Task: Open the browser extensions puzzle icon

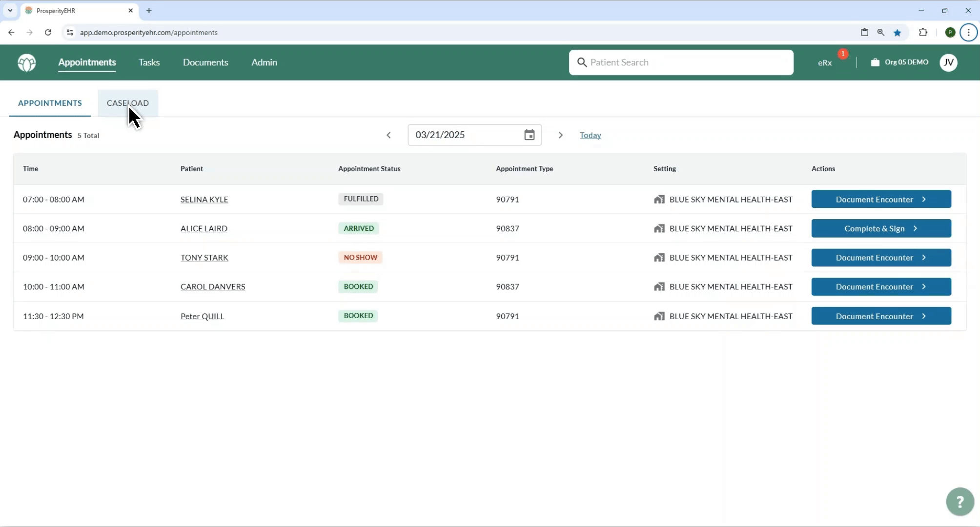Action: [x=923, y=32]
